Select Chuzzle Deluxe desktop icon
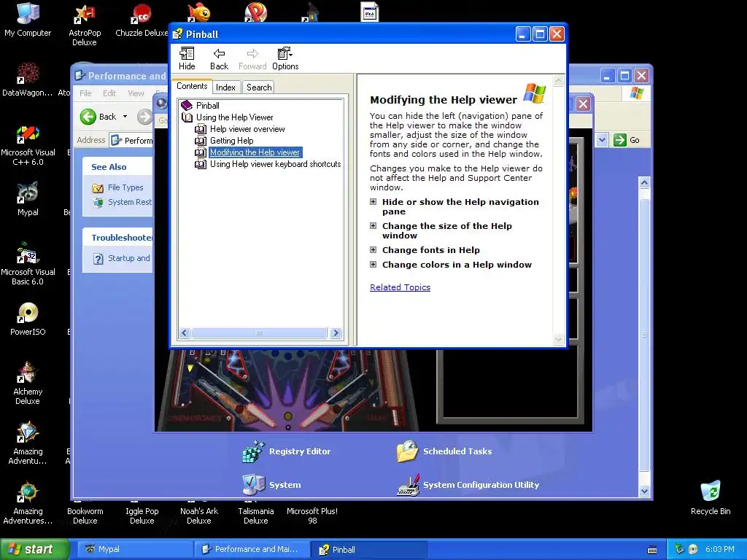747x560 pixels. [x=142, y=20]
